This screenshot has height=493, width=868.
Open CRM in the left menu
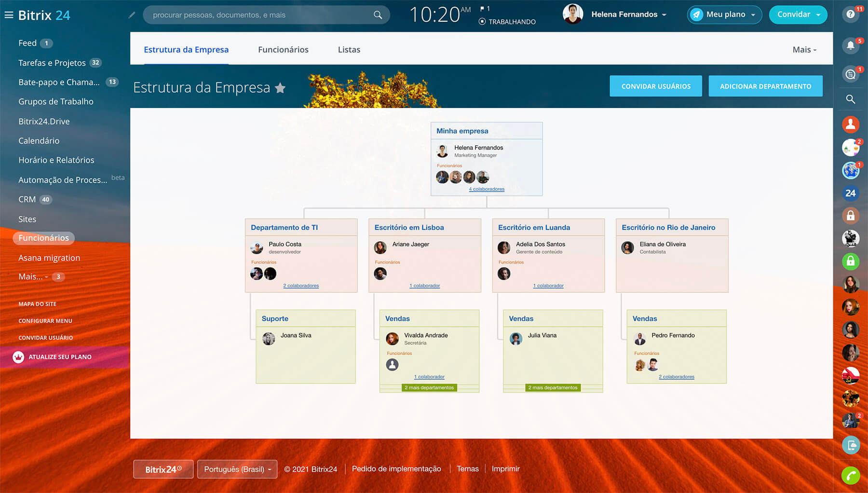pyautogui.click(x=27, y=199)
